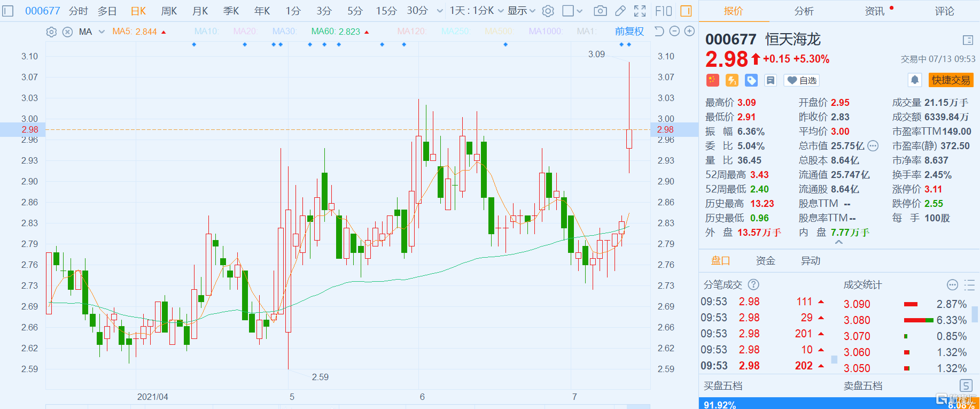Image resolution: width=980 pixels, height=409 pixels.
Task: Click the buy/sell ratio bar showing 91.92%
Action: (839, 404)
